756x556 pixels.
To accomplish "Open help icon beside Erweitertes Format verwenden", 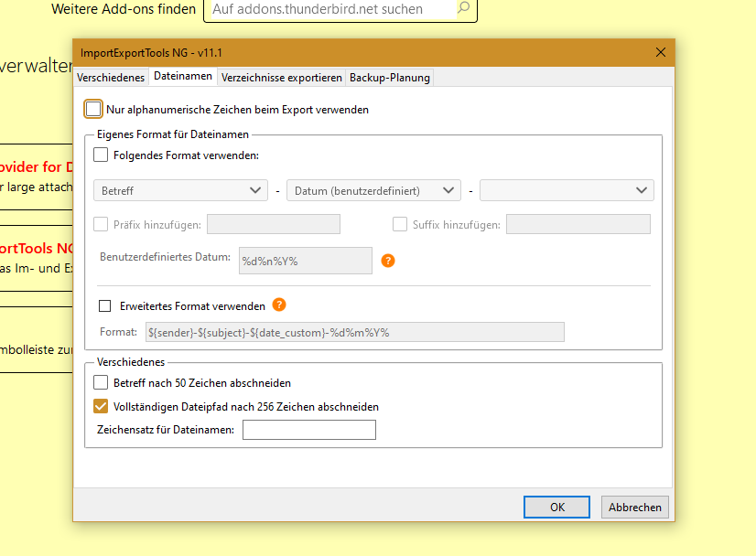I will pos(278,305).
